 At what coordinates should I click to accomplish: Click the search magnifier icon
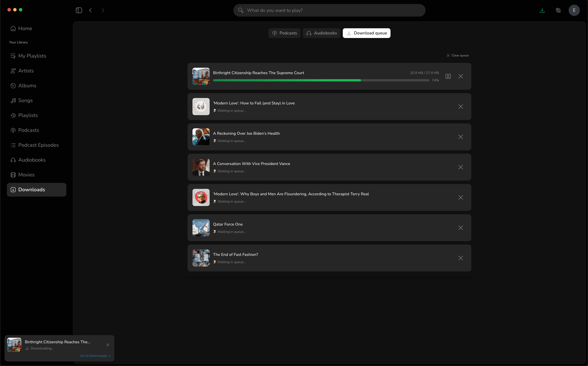pyautogui.click(x=241, y=10)
